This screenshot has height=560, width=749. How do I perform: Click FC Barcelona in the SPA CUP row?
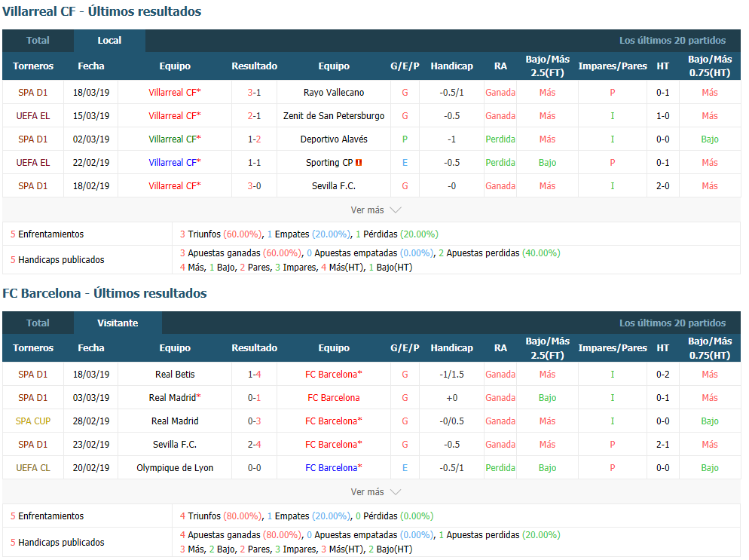point(331,421)
